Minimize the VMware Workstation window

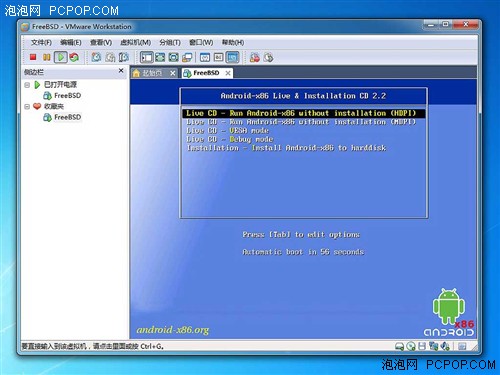tap(431, 24)
